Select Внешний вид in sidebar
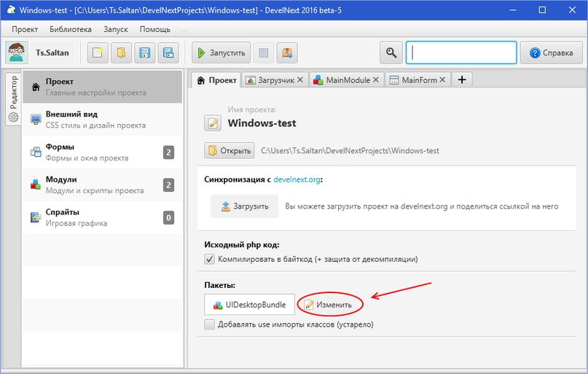 (103, 120)
